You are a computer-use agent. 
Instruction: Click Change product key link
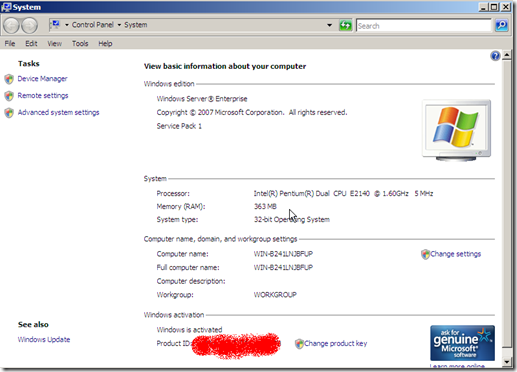[335, 343]
